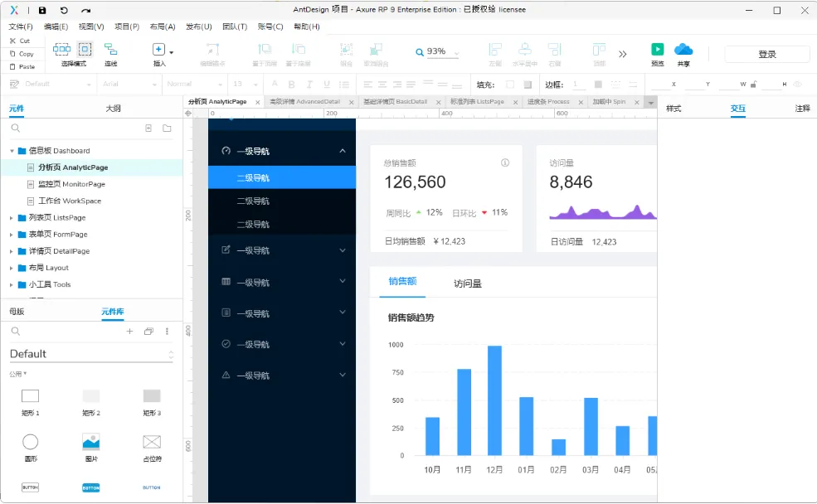
Task: Undo the last action
Action: tap(64, 10)
